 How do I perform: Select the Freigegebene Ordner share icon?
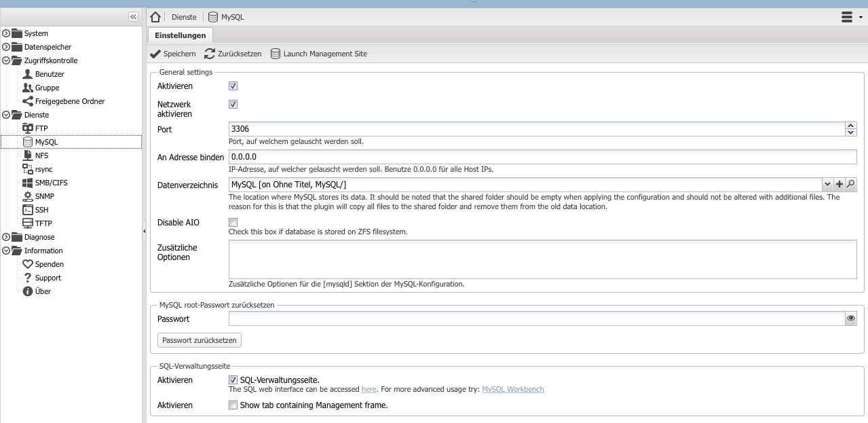point(28,101)
